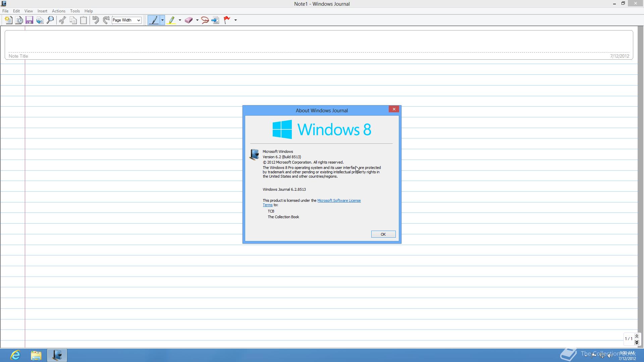Open the Insert menu
Viewport: 644px width, 362px height.
[42, 11]
